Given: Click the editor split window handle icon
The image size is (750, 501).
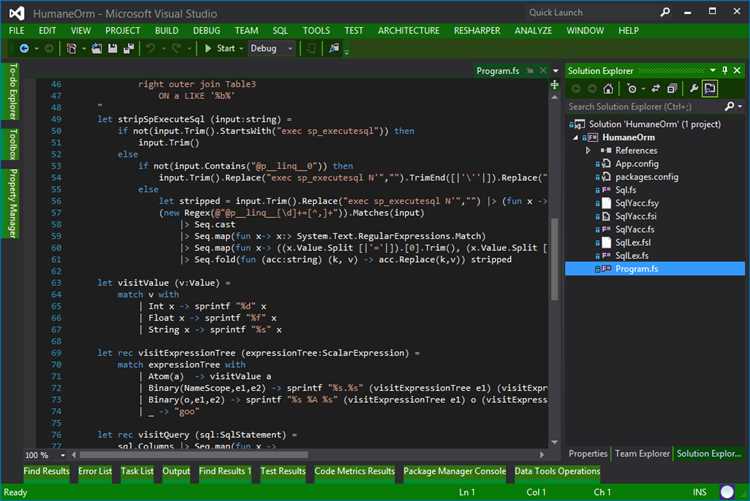Looking at the screenshot, I should (554, 85).
